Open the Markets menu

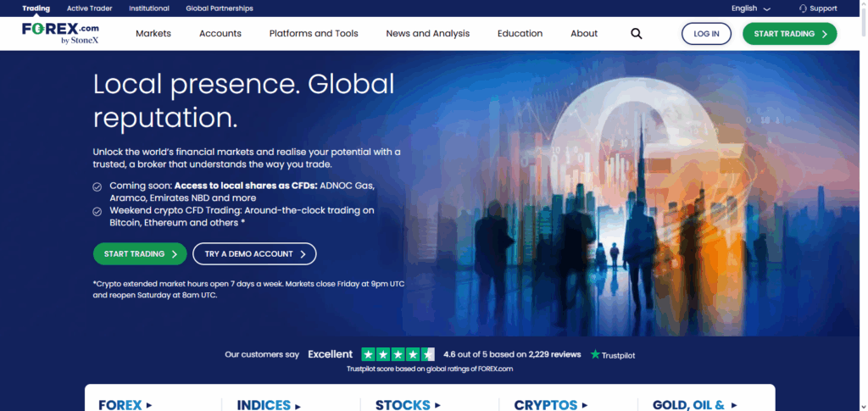[153, 34]
